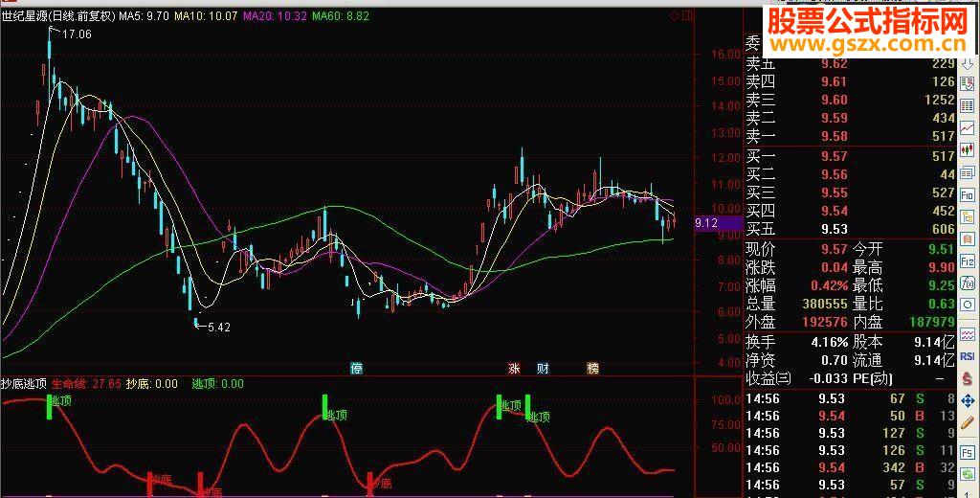Click the MA20: 10.32 legend

click(x=275, y=15)
